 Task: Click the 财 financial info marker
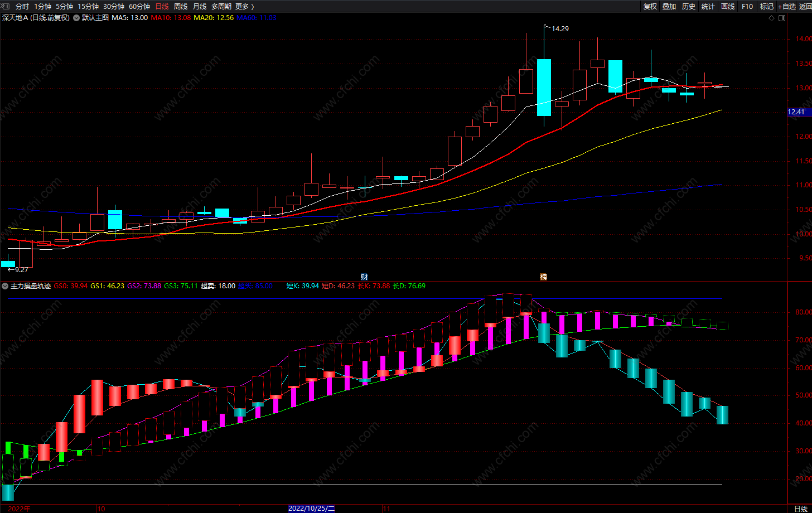pyautogui.click(x=364, y=277)
